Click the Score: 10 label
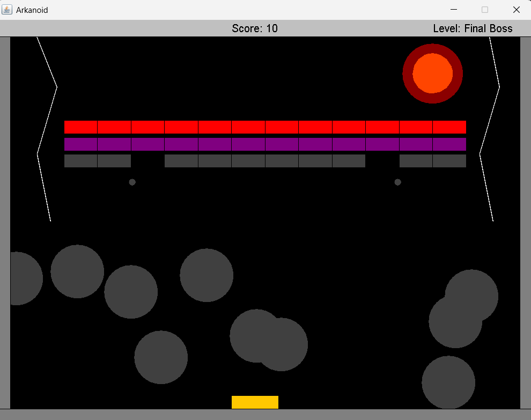This screenshot has height=420, width=531. [x=255, y=28]
